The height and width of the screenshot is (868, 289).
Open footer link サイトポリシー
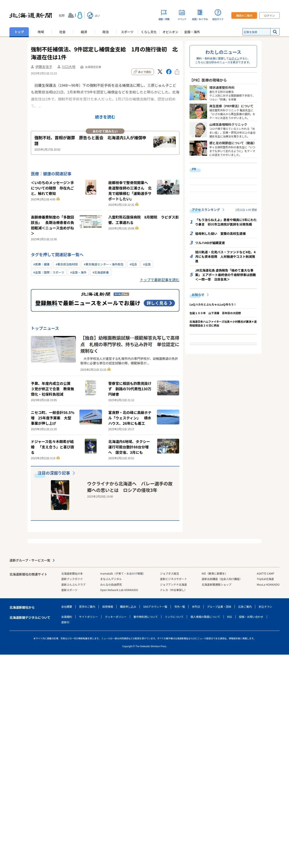click(88, 617)
